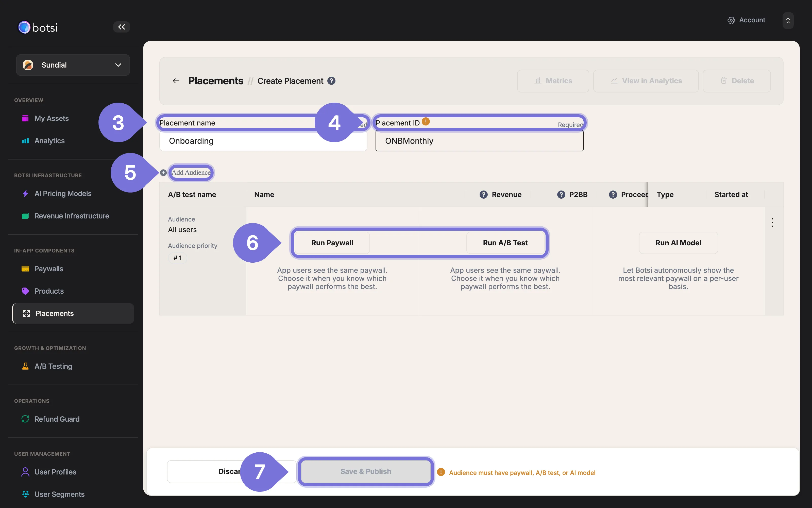Open the Sundial app selector dropdown

click(x=73, y=65)
